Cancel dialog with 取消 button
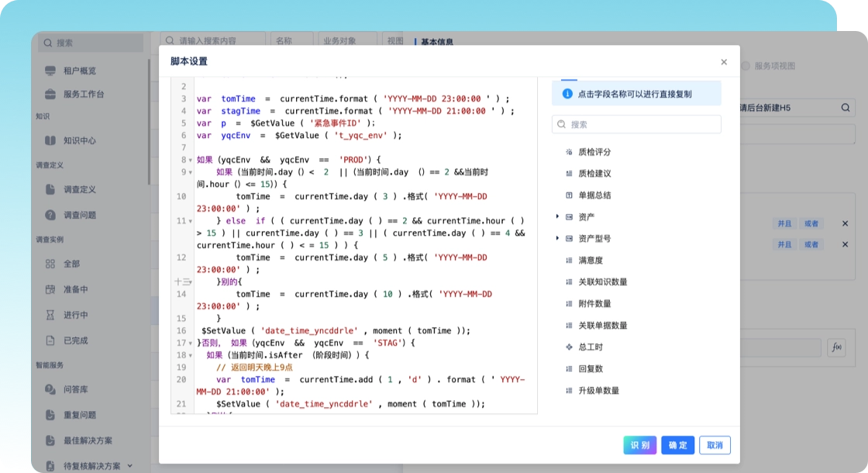The image size is (868, 473). click(x=715, y=445)
